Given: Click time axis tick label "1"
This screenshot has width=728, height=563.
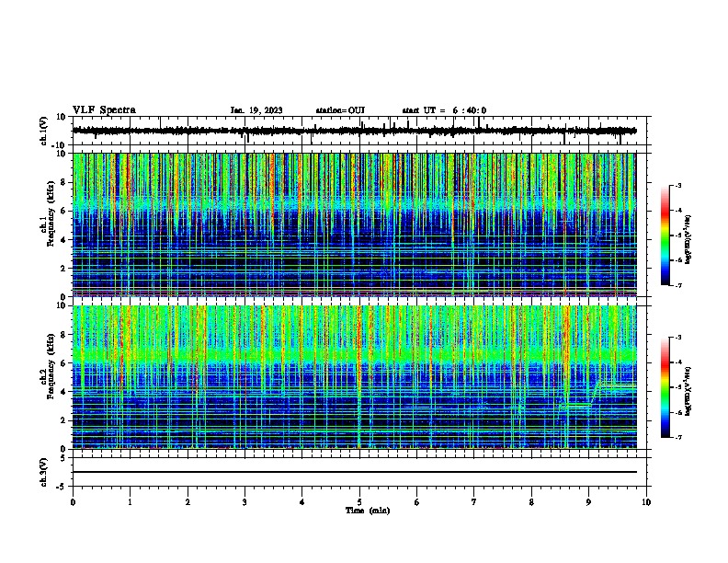Looking at the screenshot, I should [130, 502].
